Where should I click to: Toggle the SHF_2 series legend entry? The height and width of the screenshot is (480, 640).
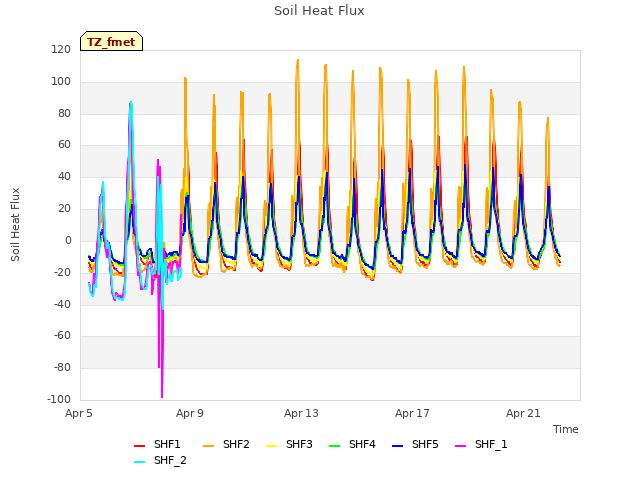[x=160, y=460]
